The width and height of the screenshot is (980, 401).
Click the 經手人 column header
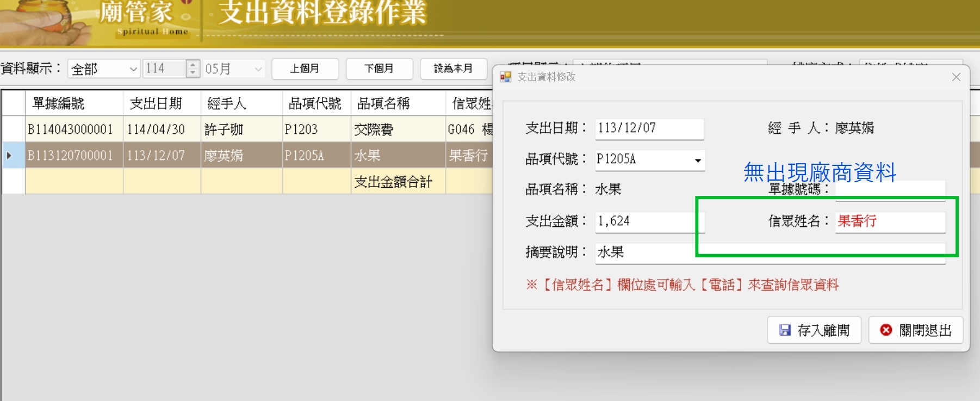[x=241, y=103]
